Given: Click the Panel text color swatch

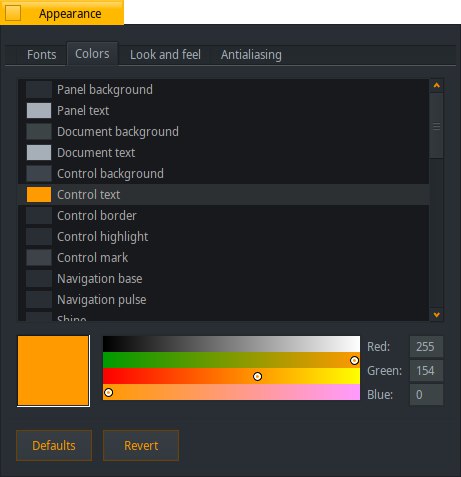Looking at the screenshot, I should [x=39, y=111].
